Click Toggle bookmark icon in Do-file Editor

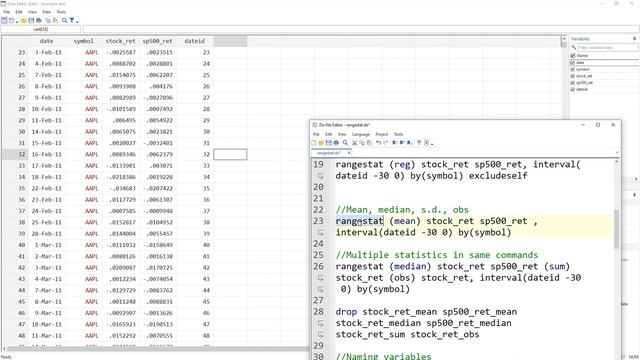pos(394,142)
